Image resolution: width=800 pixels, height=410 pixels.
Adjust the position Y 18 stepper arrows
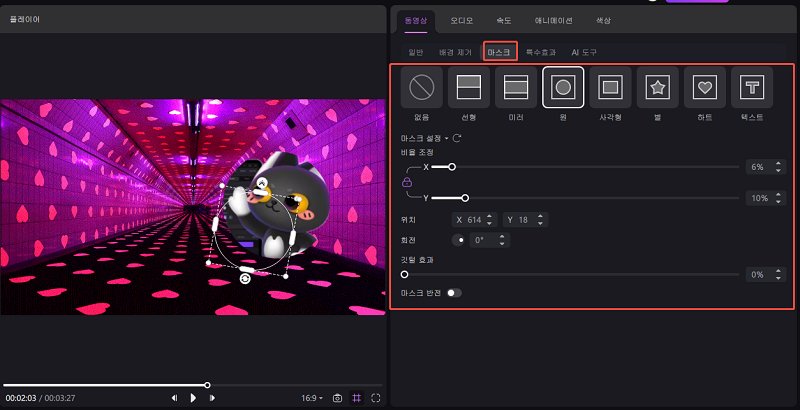click(x=541, y=220)
